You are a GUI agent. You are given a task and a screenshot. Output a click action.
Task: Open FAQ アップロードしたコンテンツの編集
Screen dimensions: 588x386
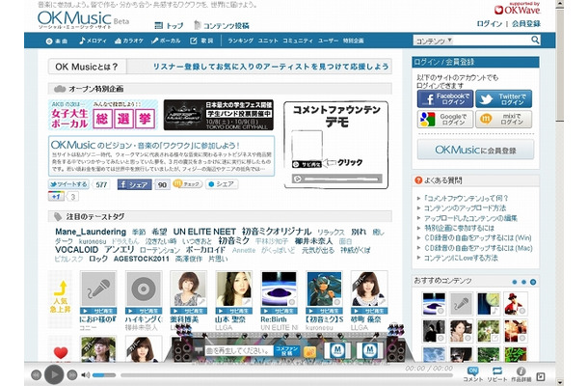pyautogui.click(x=470, y=218)
